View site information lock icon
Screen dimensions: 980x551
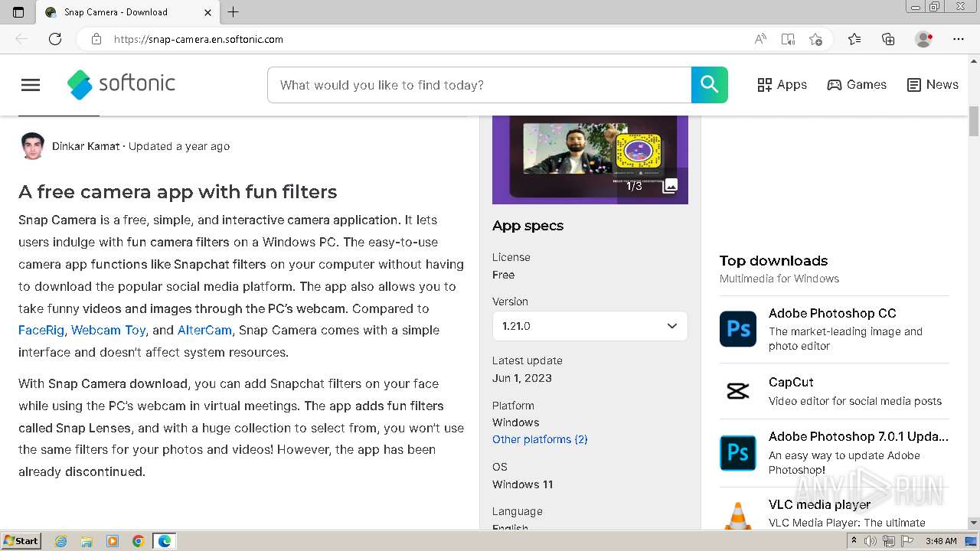[96, 39]
